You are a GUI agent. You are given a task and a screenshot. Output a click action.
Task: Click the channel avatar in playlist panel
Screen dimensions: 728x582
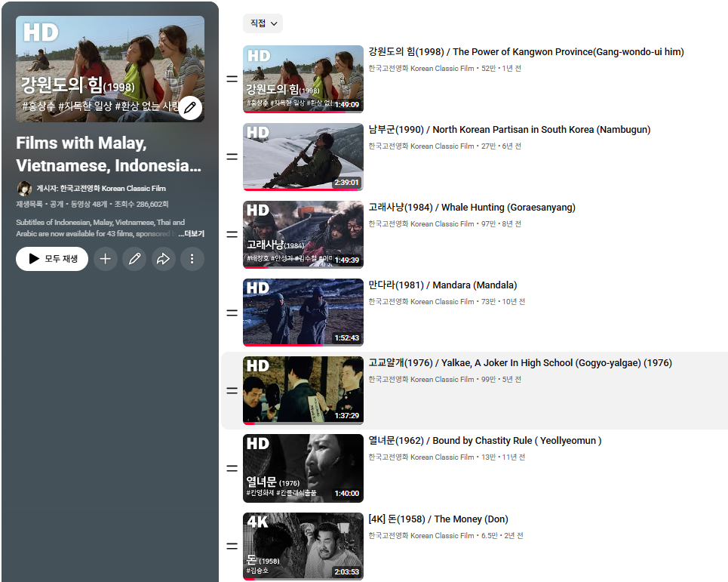[24, 189]
